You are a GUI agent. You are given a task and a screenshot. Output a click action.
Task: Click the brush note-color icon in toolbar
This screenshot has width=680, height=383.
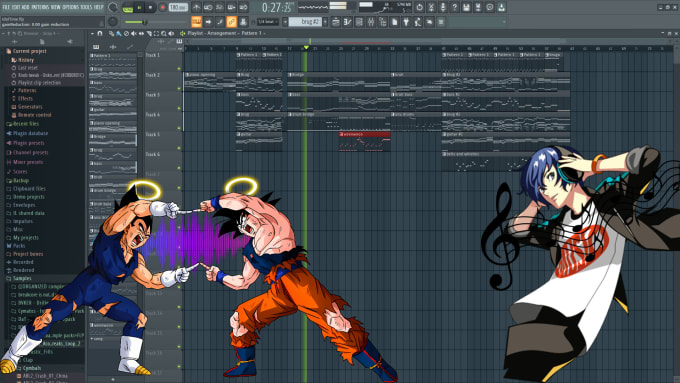tap(220, 22)
